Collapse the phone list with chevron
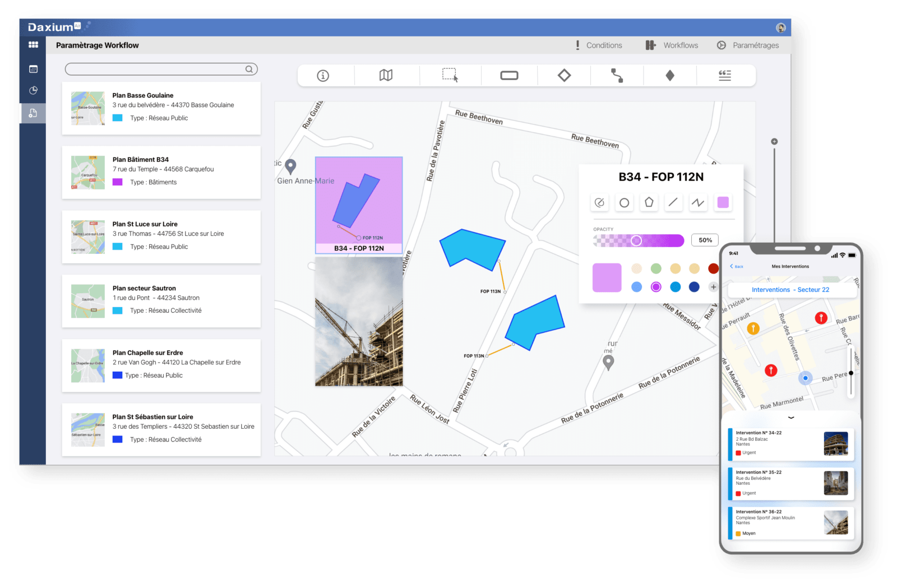The image size is (897, 588). point(791,418)
